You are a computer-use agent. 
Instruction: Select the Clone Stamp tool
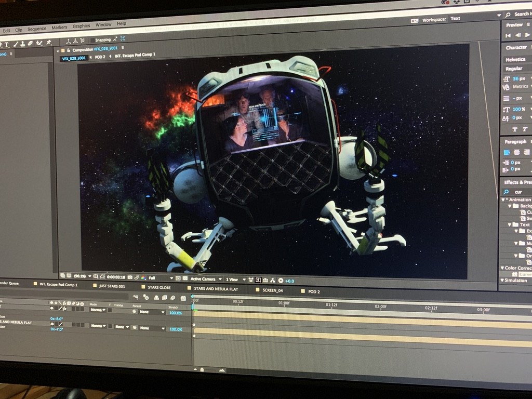(23, 44)
